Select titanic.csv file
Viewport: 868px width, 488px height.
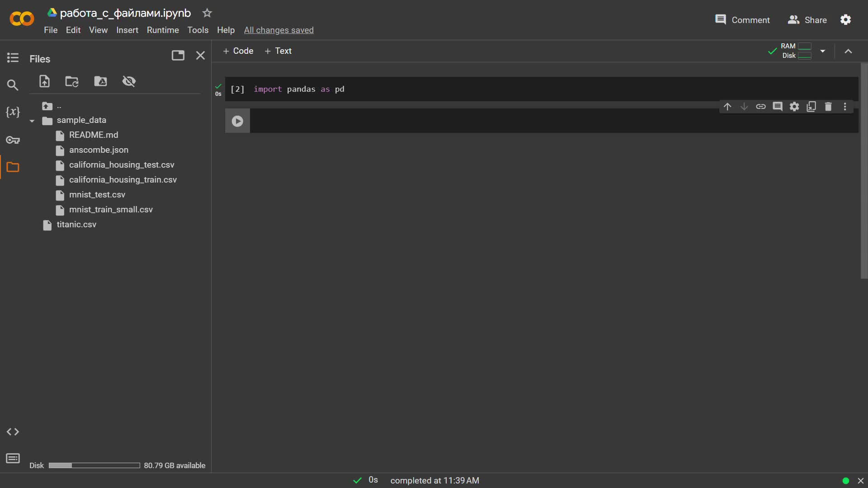coord(76,225)
